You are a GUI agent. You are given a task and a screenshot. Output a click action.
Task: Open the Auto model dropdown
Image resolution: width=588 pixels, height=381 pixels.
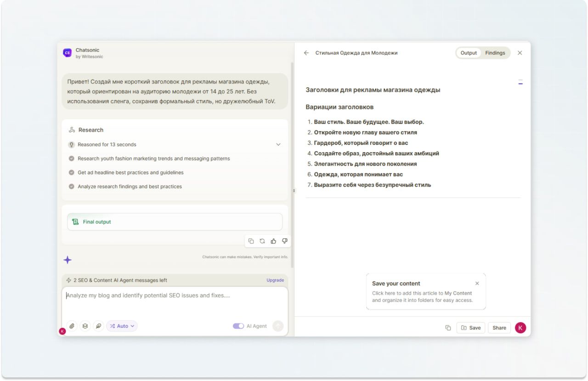coord(122,326)
